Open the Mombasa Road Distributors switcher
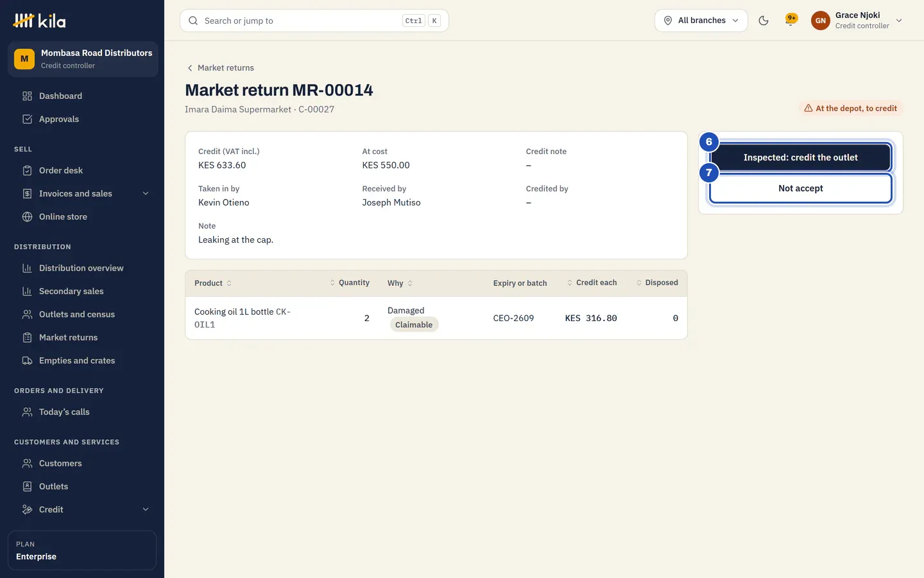 click(83, 59)
